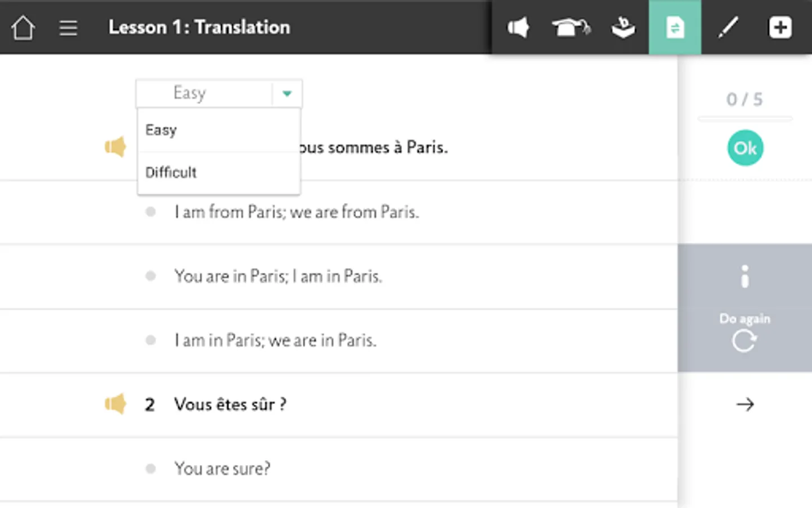Open the pencil writing tool
The width and height of the screenshot is (812, 508).
728,27
